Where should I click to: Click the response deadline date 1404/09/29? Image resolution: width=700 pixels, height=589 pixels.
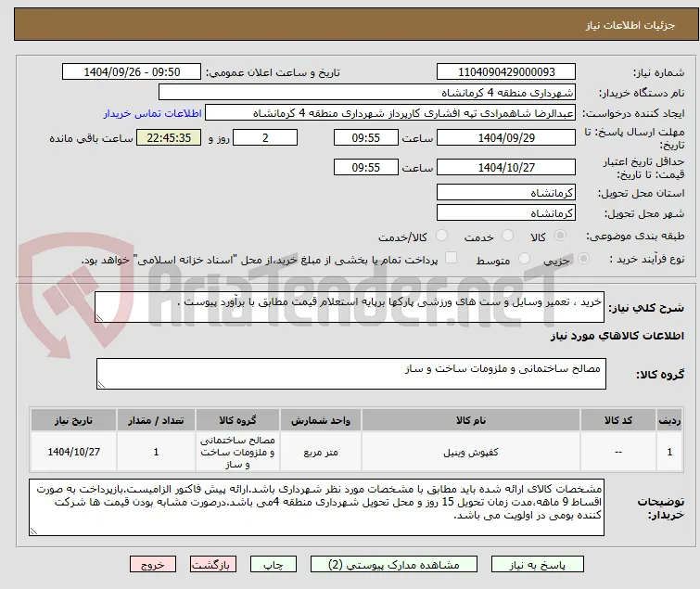(x=506, y=137)
